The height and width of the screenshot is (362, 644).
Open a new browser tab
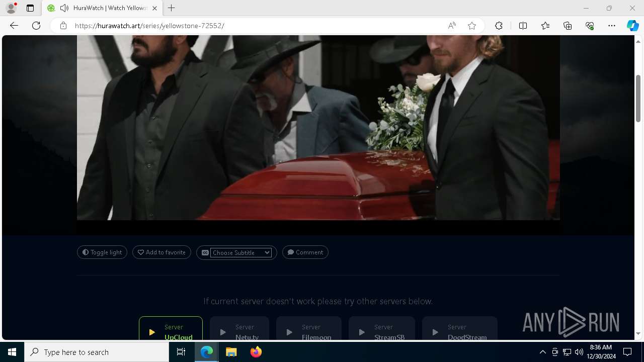click(x=172, y=8)
